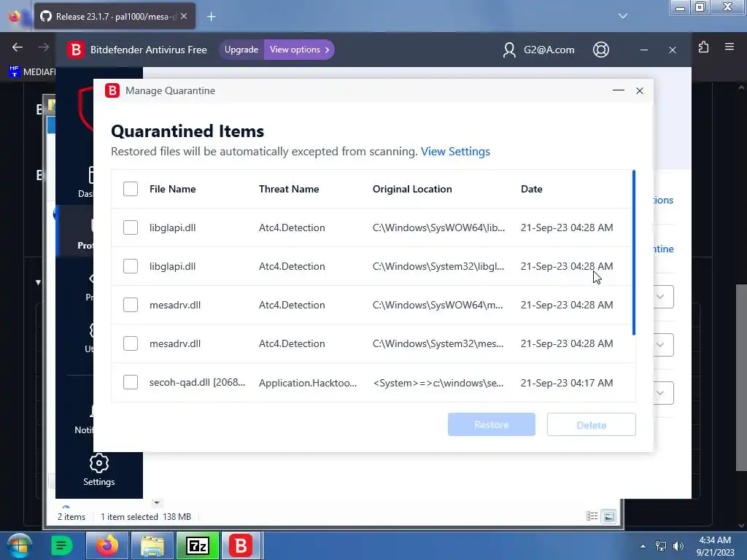Click the Restore button

point(491,424)
